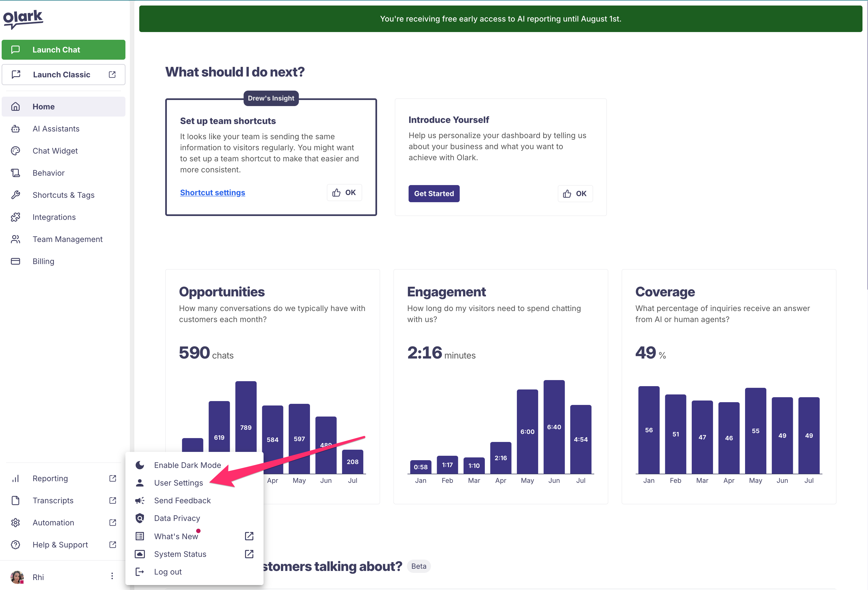The image size is (868, 590).
Task: Open the Shortcut settings link
Action: 212,193
